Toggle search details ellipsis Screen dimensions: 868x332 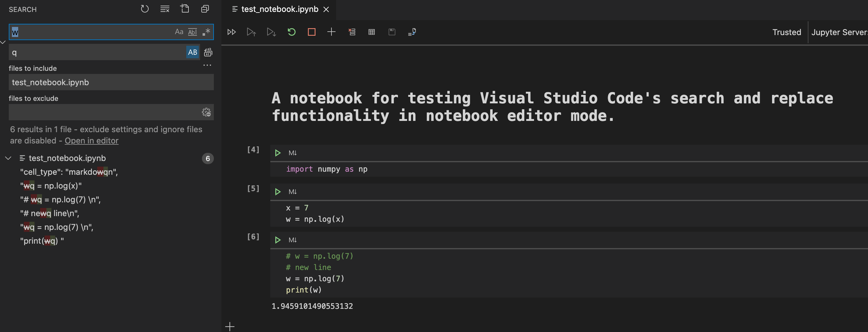click(x=207, y=65)
